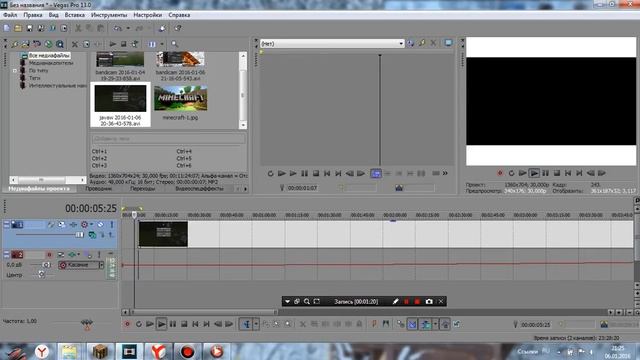Open the Касание automation mode dropdown

pos(81,265)
